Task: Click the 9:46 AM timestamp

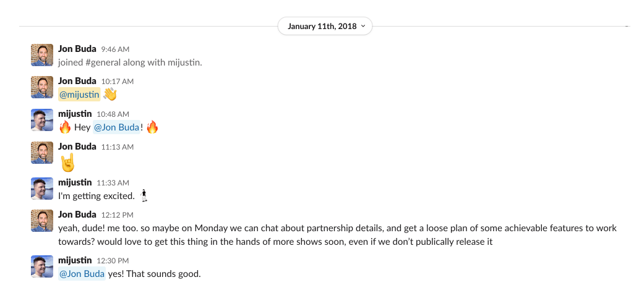Action: tap(115, 49)
